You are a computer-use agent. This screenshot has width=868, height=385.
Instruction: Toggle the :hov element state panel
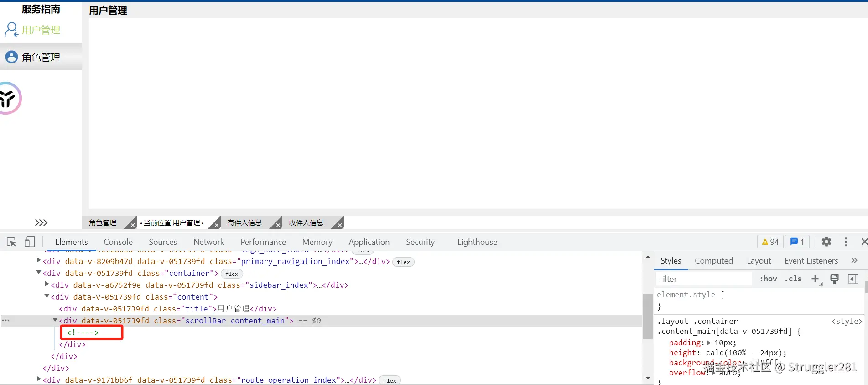pos(768,279)
